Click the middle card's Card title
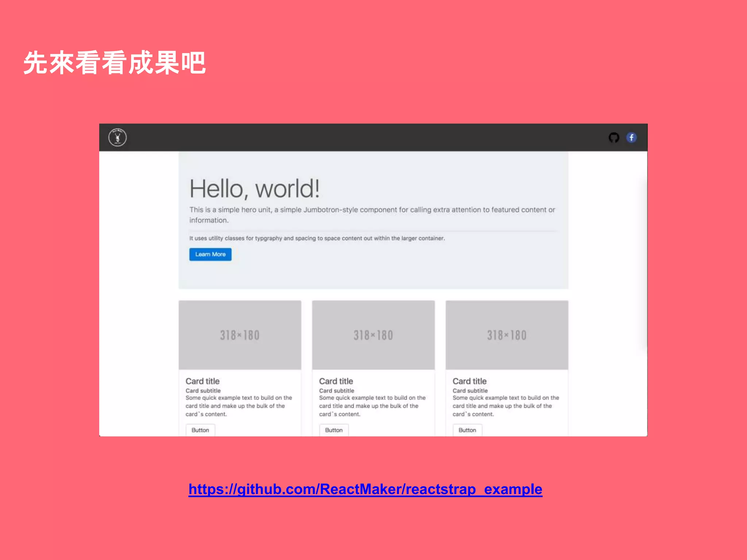The image size is (747, 560). 336,381
